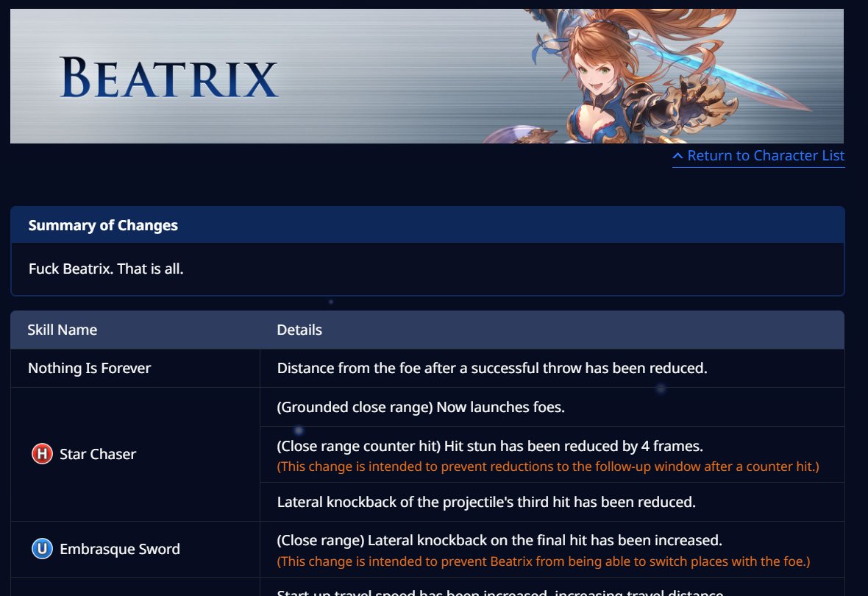Click the Return to Character List link

[758, 156]
